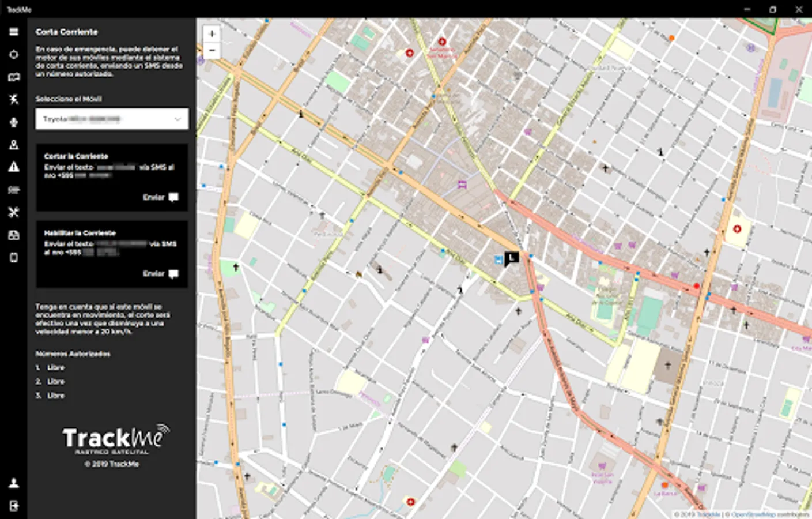Click the red hospital marker at right side
Viewport: 812px width, 519px height.
click(737, 229)
